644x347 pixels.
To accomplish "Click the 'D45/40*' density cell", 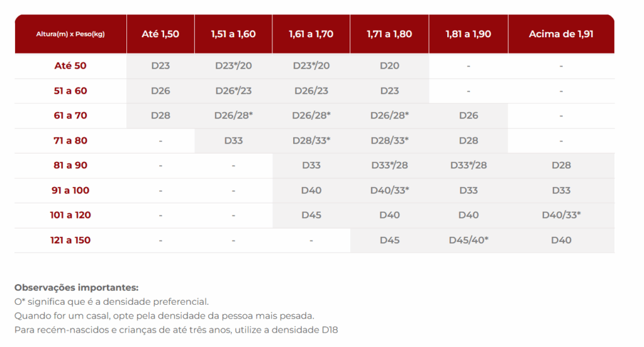I will click(469, 240).
